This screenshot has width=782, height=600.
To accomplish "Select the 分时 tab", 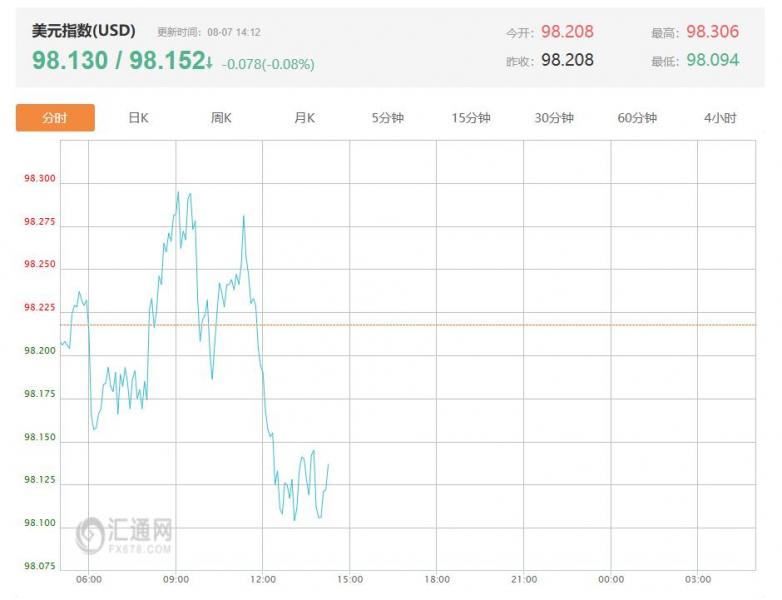I will [x=55, y=118].
